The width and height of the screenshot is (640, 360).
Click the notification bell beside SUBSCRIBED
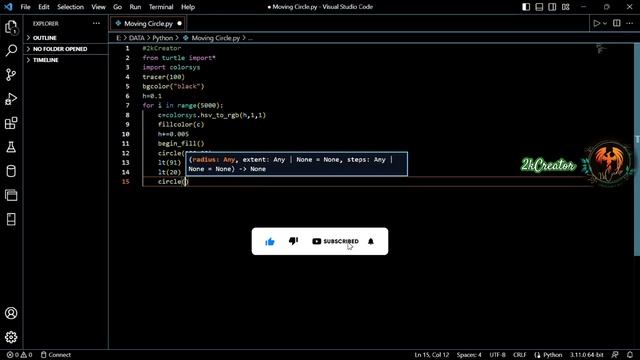371,241
